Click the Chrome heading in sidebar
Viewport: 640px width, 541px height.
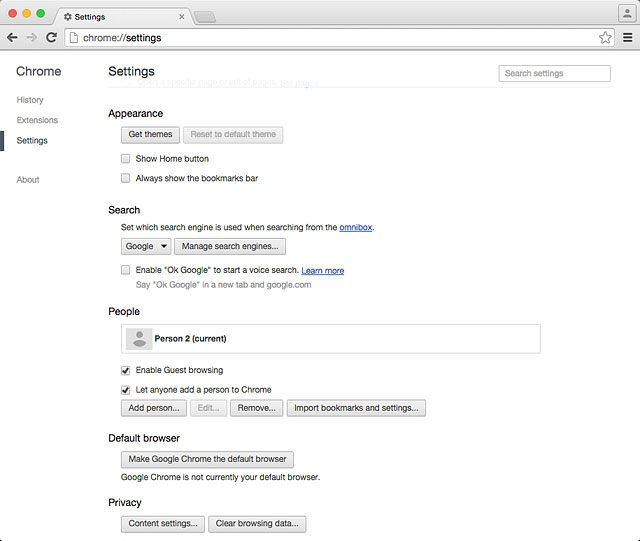tap(39, 71)
